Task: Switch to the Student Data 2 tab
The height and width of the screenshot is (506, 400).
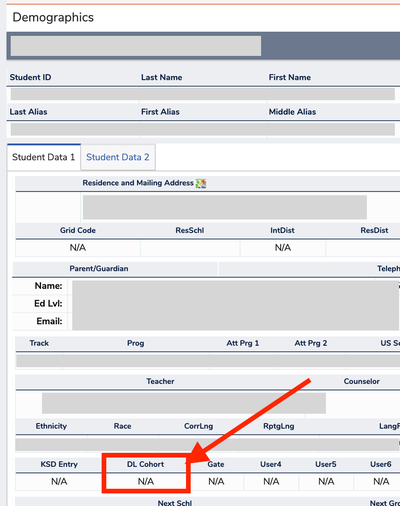Action: [x=118, y=157]
